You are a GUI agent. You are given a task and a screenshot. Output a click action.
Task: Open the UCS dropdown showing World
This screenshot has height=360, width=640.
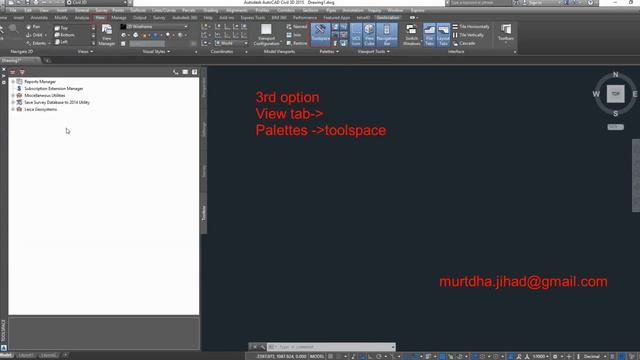[x=231, y=43]
